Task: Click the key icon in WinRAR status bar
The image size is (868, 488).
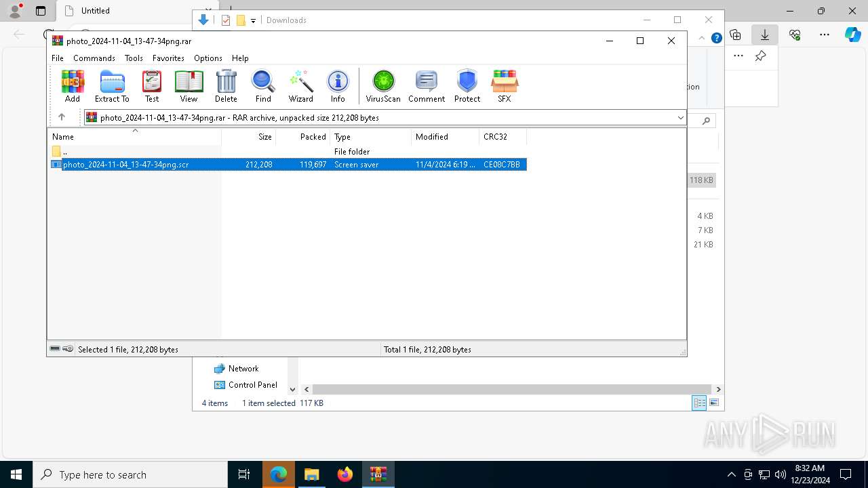Action: pyautogui.click(x=68, y=349)
